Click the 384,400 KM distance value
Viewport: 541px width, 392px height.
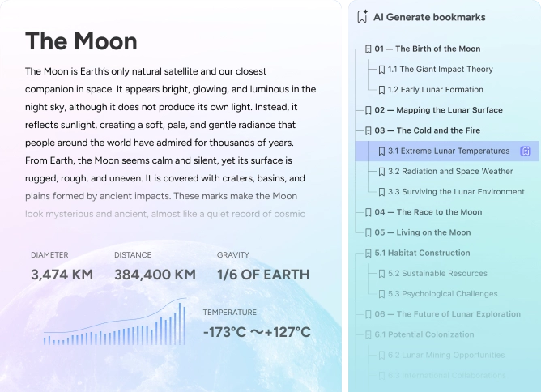pos(155,275)
